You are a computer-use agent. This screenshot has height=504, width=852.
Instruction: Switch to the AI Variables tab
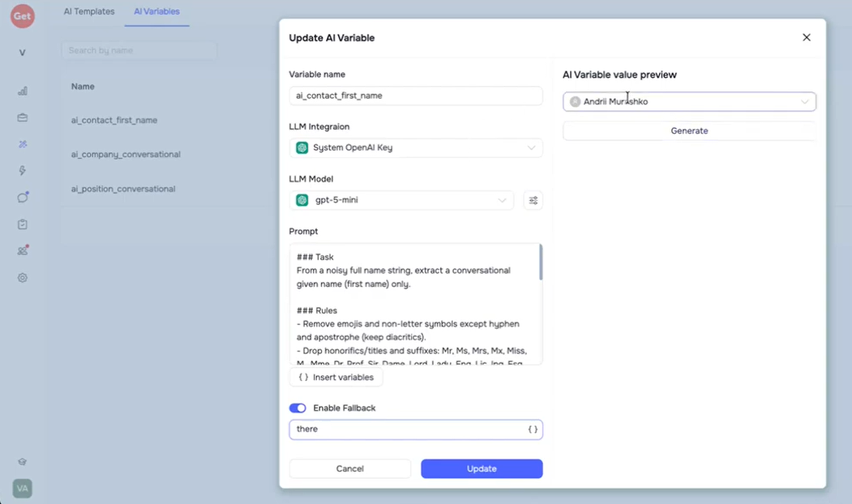tap(156, 11)
